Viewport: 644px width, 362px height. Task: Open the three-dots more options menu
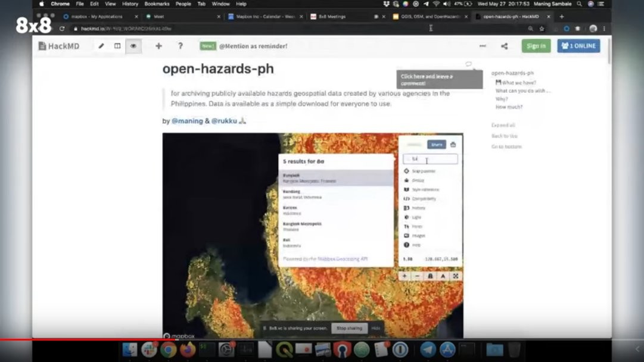coord(483,46)
